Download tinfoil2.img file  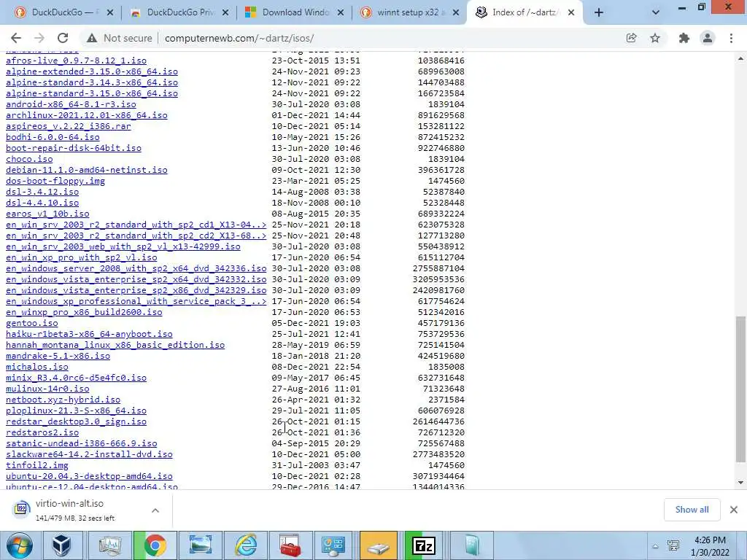pos(37,466)
